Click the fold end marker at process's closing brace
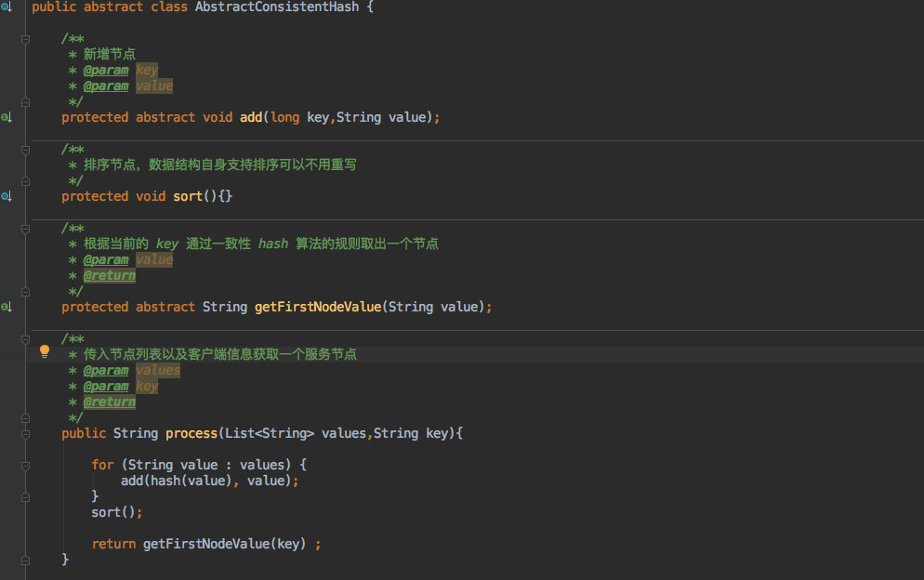Image resolution: width=924 pixels, height=580 pixels. click(x=25, y=560)
